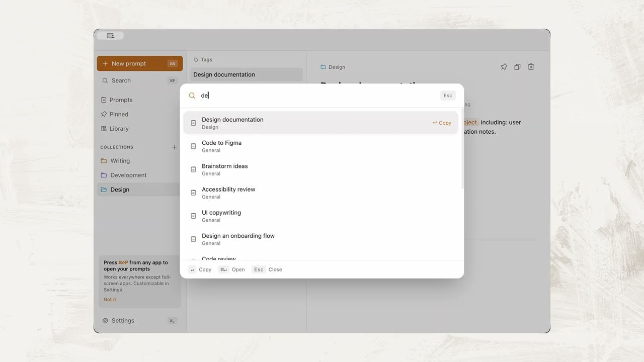Add a new collection with plus icon
This screenshot has width=644, height=362.
click(174, 147)
